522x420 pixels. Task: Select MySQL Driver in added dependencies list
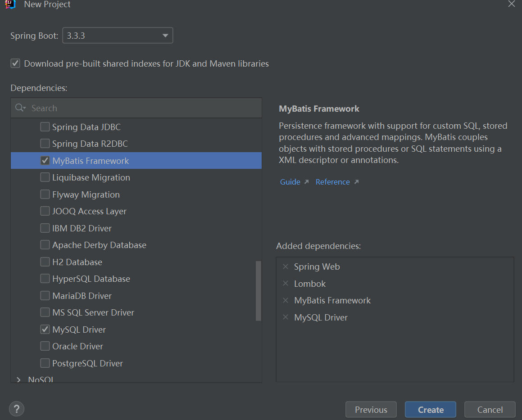click(x=321, y=317)
